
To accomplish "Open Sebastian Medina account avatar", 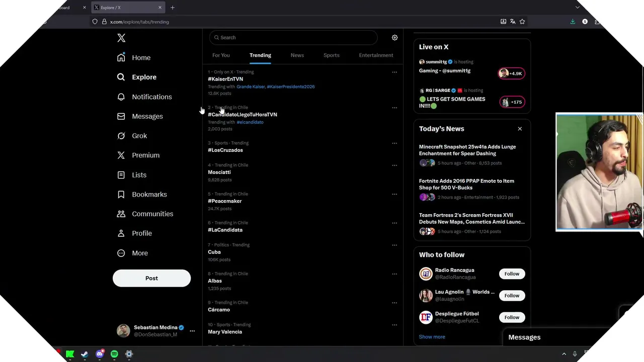I will coord(123,330).
